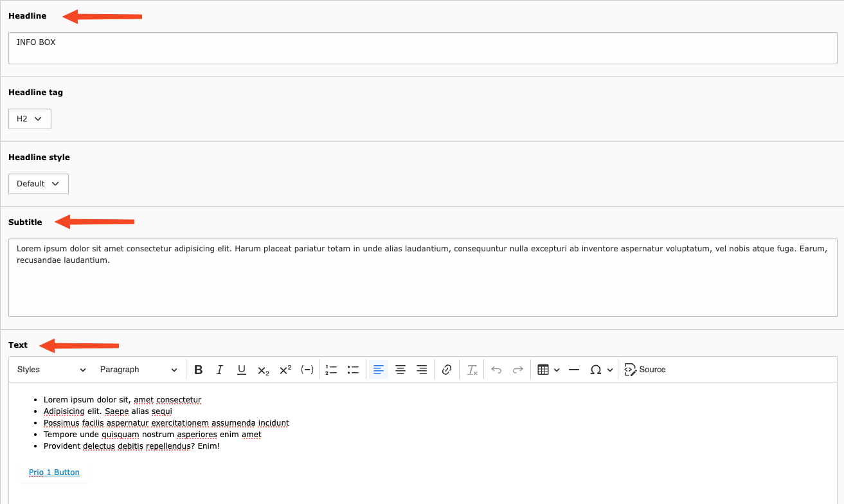Toggle the bulleted list

click(x=353, y=370)
